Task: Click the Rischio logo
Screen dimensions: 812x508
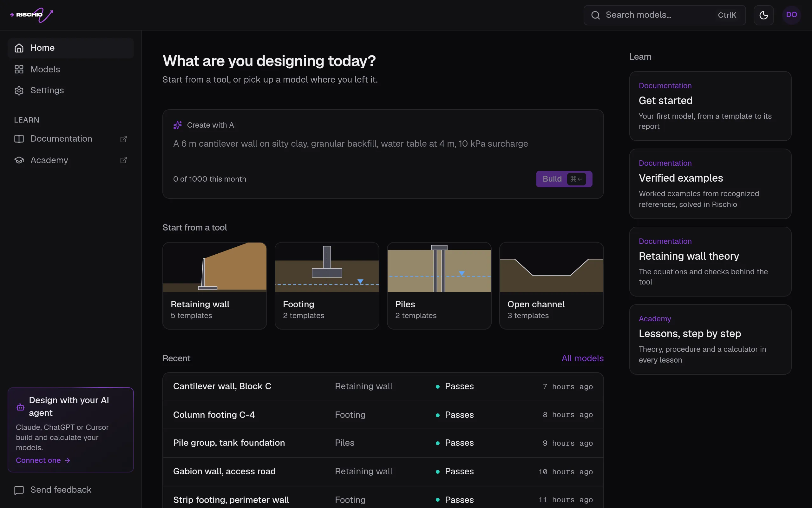Action: tap(31, 15)
